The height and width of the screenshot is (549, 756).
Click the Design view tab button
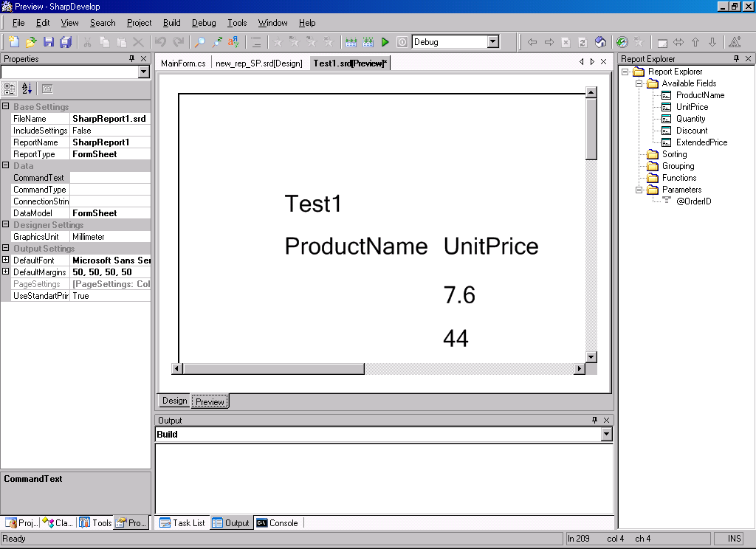(x=175, y=401)
